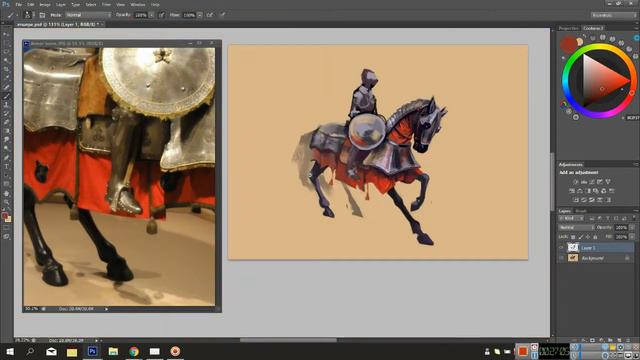Screen dimensions: 640x360
Task: Open the layer Fill dropdown arrow
Action: (x=632, y=237)
